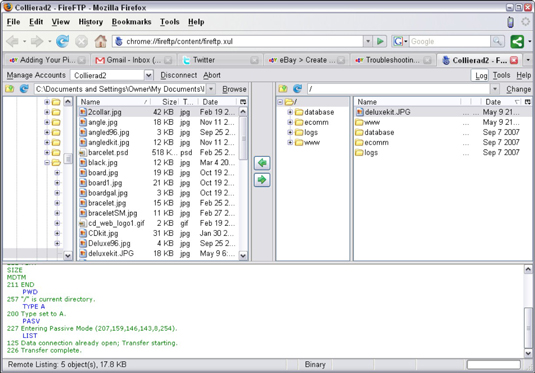Viewport: 535px width, 373px height.
Task: Expand the www folder in the remote tree
Action: click(290, 142)
